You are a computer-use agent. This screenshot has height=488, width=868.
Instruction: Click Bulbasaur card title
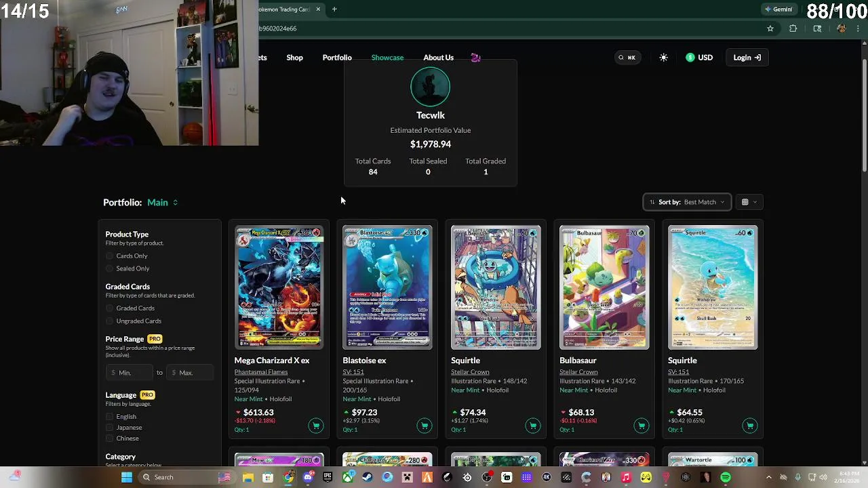tap(578, 361)
